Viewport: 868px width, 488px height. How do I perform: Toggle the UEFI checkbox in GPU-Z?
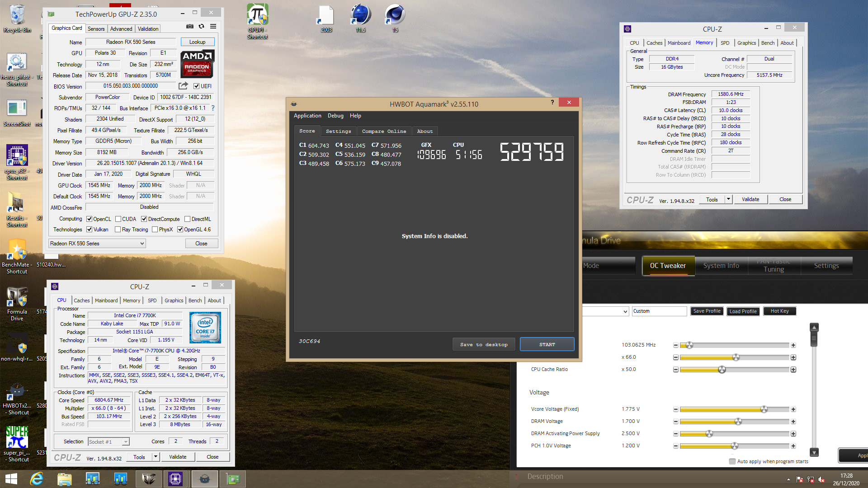[196, 86]
